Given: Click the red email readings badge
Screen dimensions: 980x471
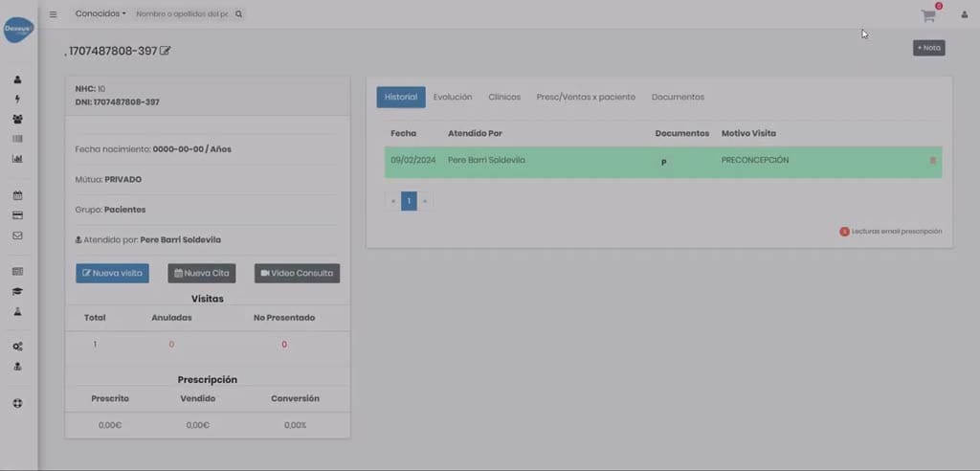Looking at the screenshot, I should tap(844, 232).
